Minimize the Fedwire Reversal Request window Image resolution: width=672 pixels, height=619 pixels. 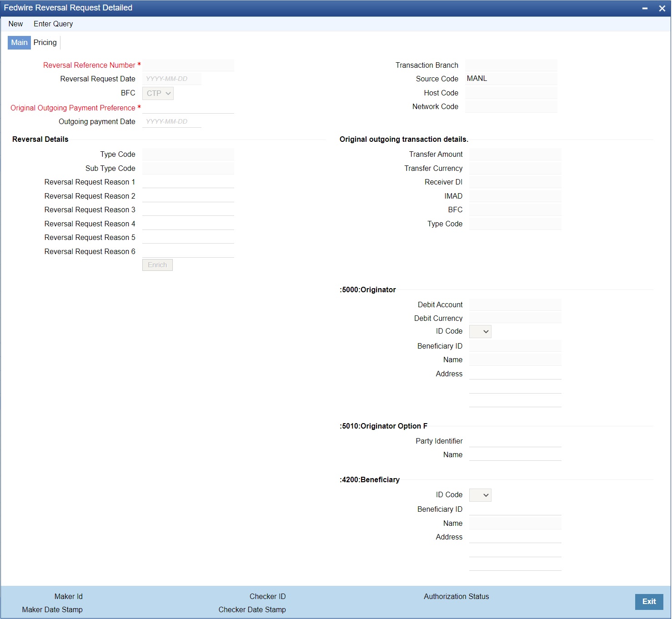click(645, 8)
